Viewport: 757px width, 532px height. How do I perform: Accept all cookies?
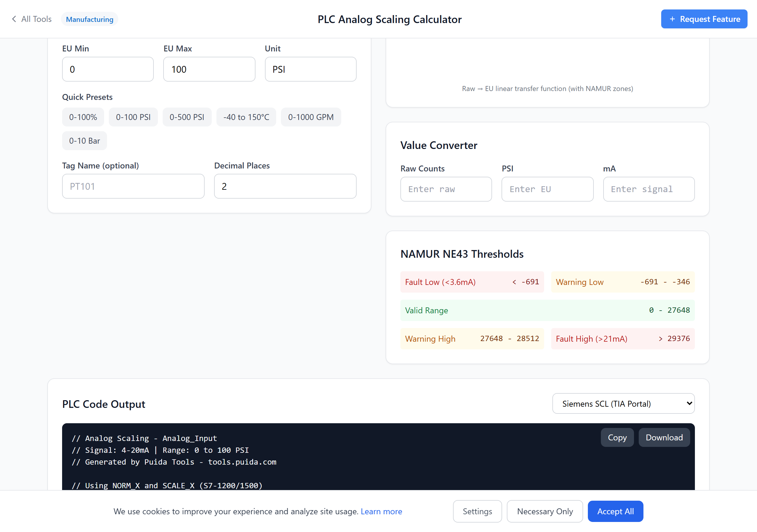[615, 511]
